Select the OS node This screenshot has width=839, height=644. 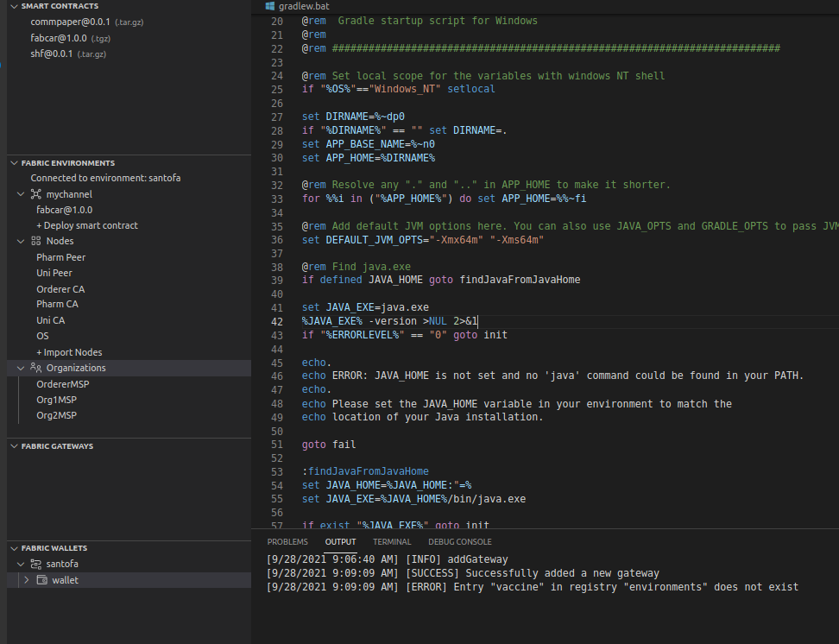42,336
